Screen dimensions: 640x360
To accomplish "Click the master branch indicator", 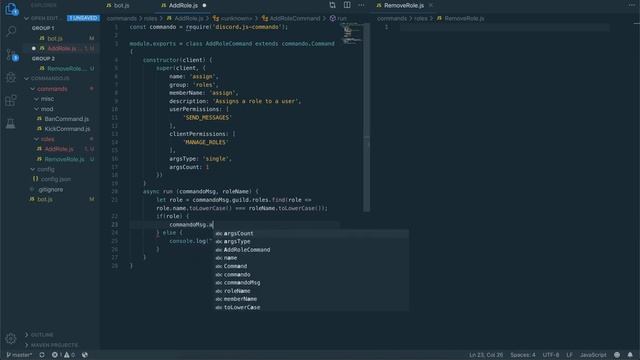I will click(x=19, y=355).
